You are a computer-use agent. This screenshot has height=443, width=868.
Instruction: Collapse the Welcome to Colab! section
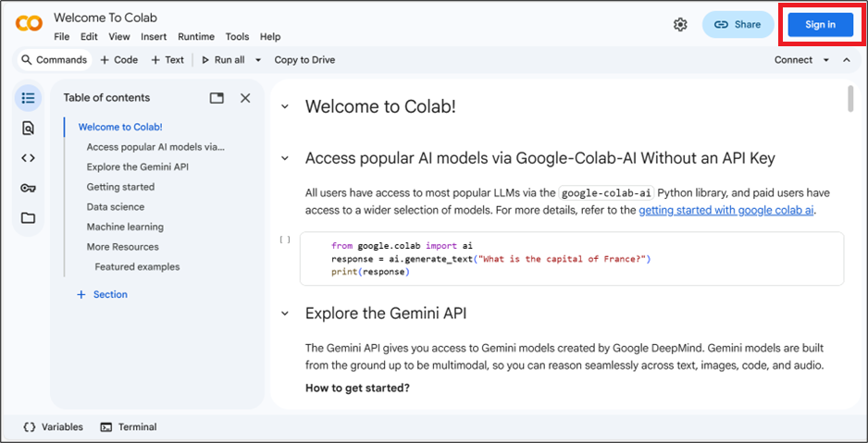[285, 106]
